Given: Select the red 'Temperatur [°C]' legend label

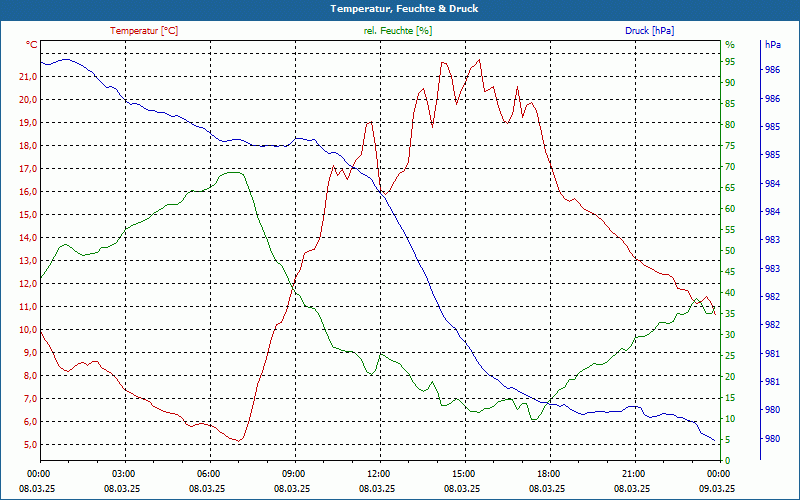Looking at the screenshot, I should pos(144,31).
